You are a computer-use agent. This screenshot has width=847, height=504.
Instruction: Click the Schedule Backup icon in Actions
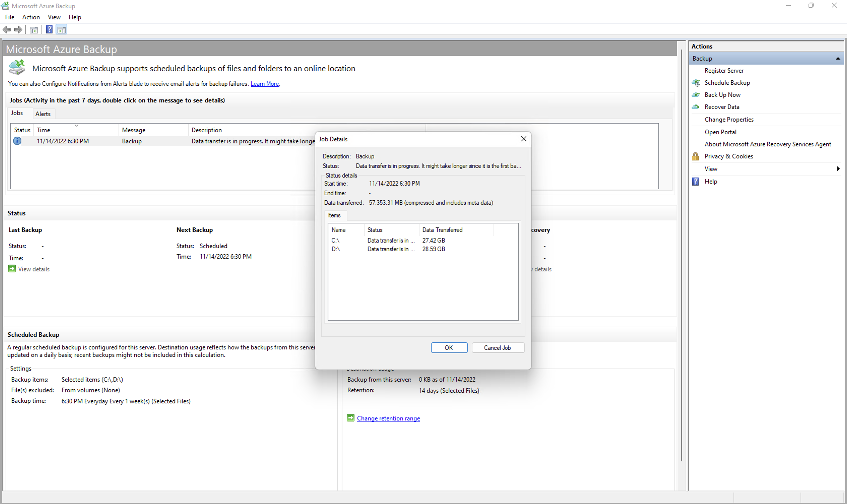tap(696, 83)
